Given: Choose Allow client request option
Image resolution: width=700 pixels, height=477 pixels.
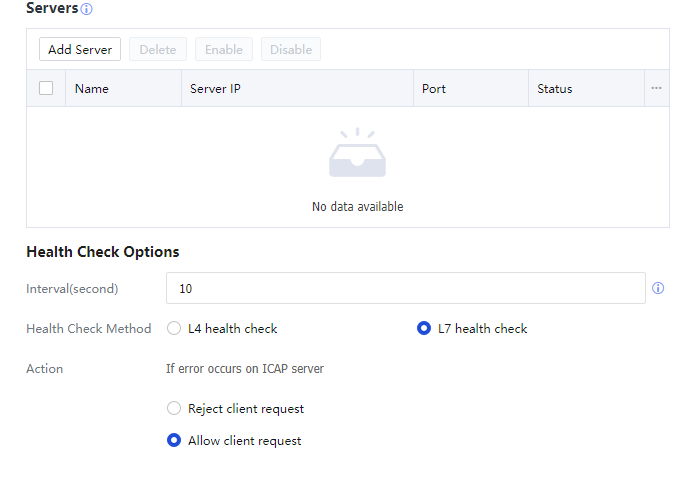Looking at the screenshot, I should click(x=175, y=440).
